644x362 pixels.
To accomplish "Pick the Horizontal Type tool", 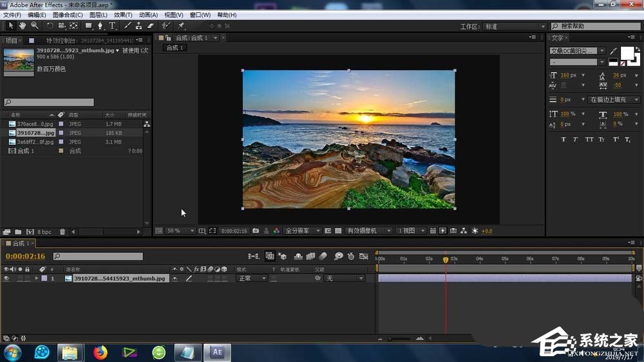I will [112, 26].
